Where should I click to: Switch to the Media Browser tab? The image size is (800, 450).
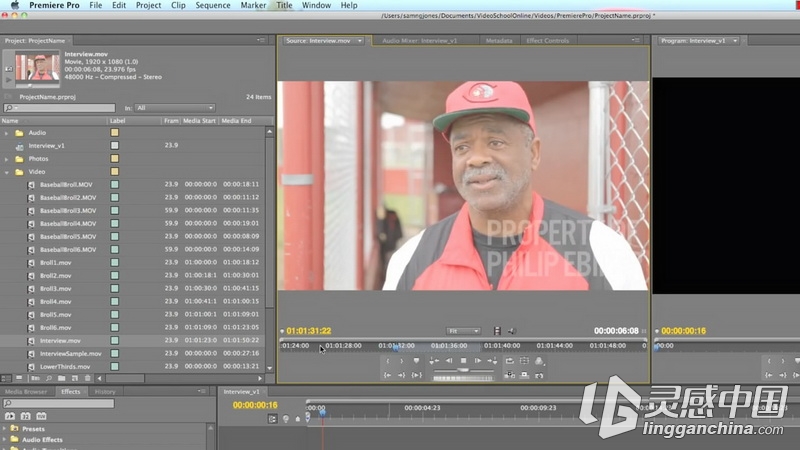click(26, 392)
